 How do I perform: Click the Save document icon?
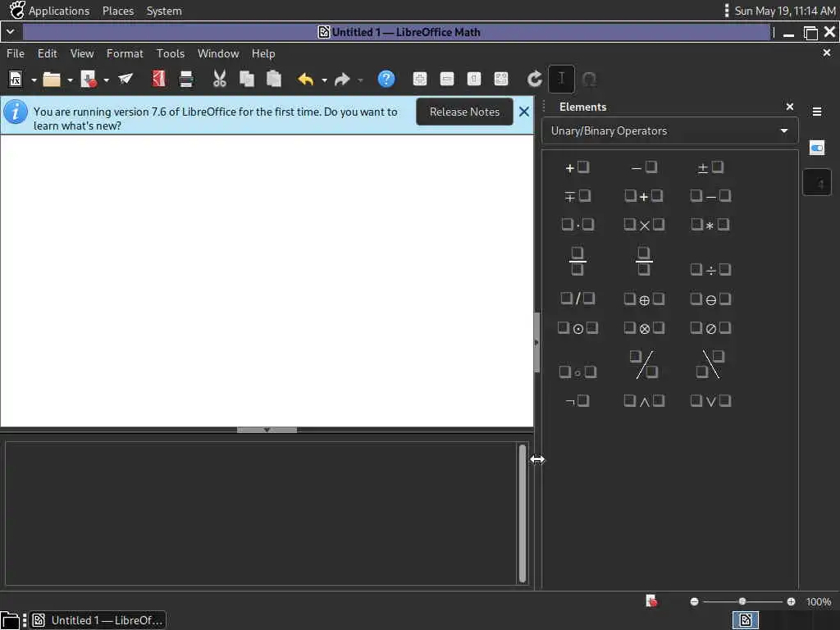(89, 80)
